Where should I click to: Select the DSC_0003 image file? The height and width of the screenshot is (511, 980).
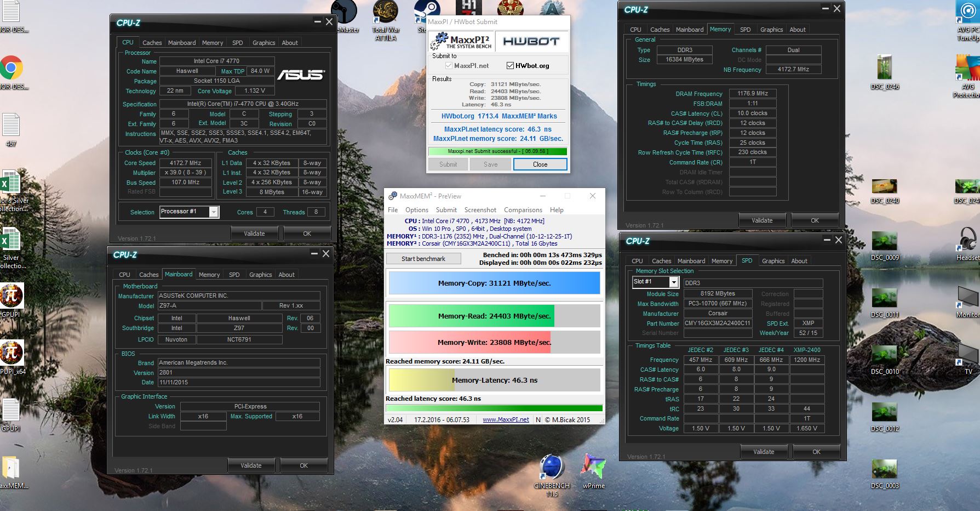[x=885, y=473]
